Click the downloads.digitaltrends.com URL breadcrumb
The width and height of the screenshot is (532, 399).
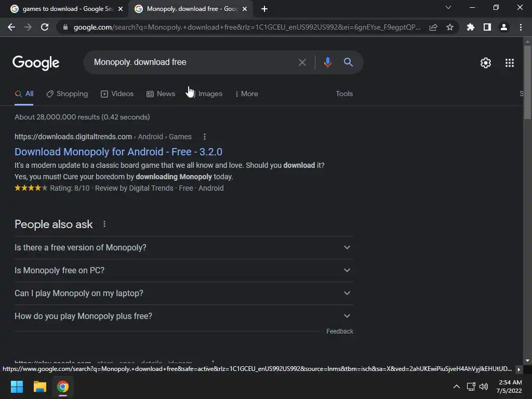[x=103, y=137]
